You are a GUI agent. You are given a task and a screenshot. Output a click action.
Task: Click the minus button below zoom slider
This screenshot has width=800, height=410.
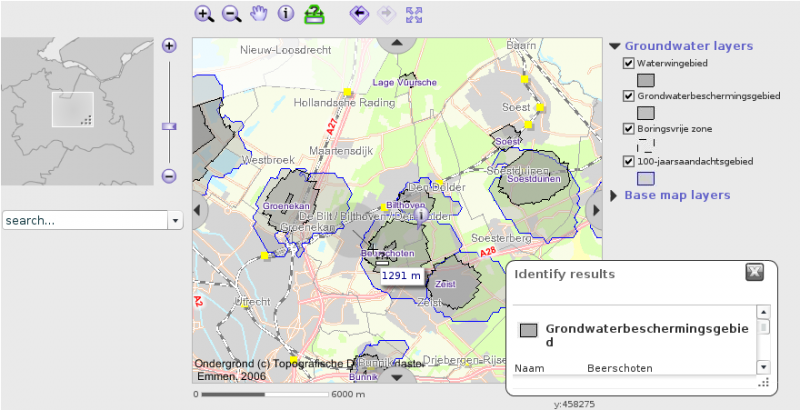tap(169, 176)
